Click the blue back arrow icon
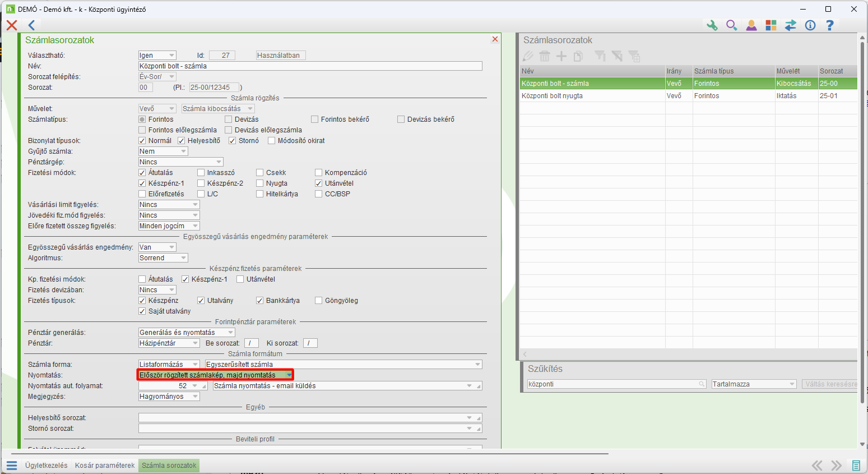 point(31,25)
